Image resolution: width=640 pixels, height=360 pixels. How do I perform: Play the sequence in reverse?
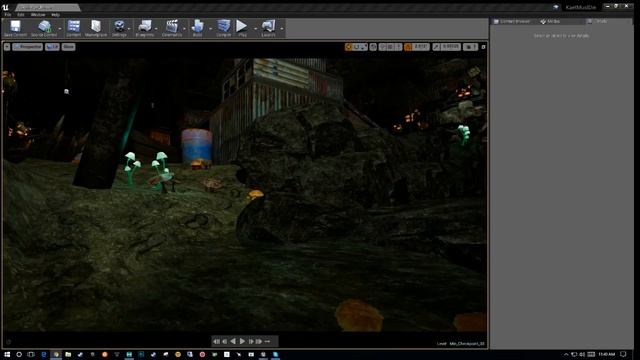click(x=233, y=341)
